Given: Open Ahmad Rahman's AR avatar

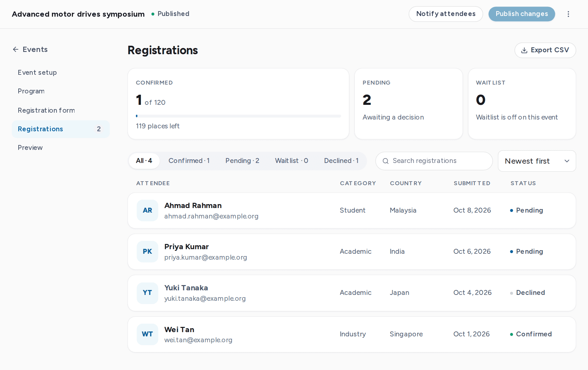Looking at the screenshot, I should click(x=147, y=210).
